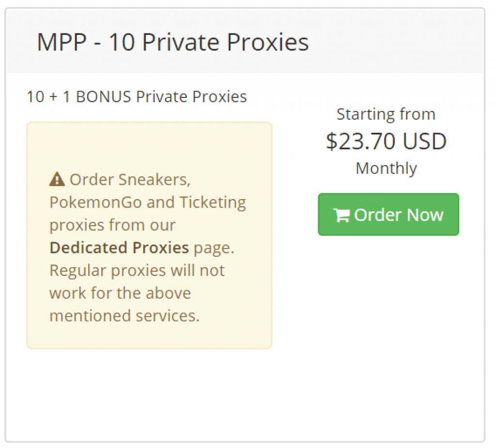Click the alert icon beside Order Sneakers text
This screenshot has width=496, height=448.
(x=57, y=178)
